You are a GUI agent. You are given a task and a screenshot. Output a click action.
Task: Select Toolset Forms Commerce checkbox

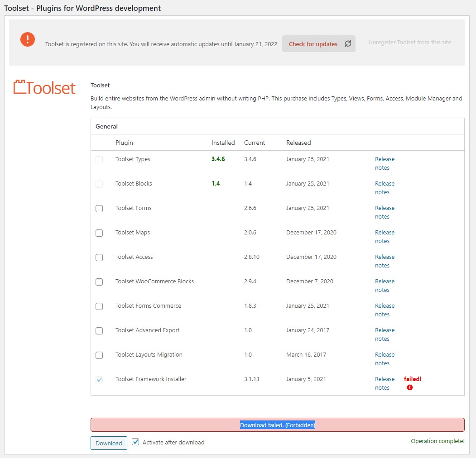[99, 306]
